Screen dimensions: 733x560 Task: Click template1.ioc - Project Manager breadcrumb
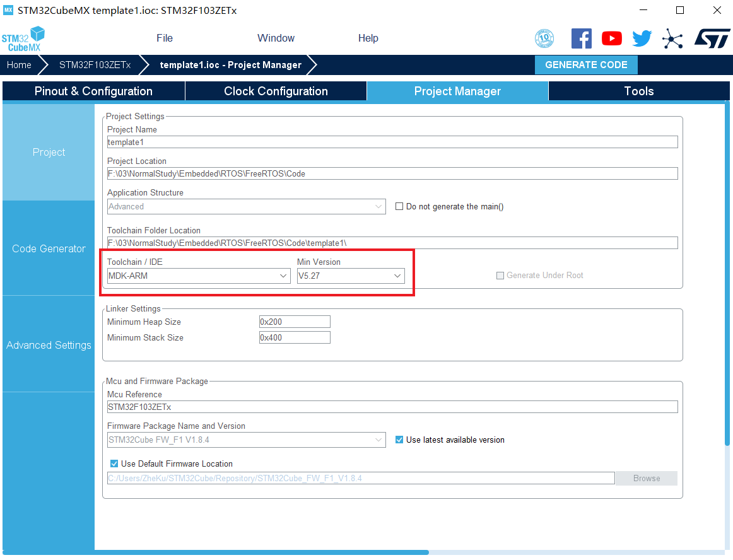point(230,65)
